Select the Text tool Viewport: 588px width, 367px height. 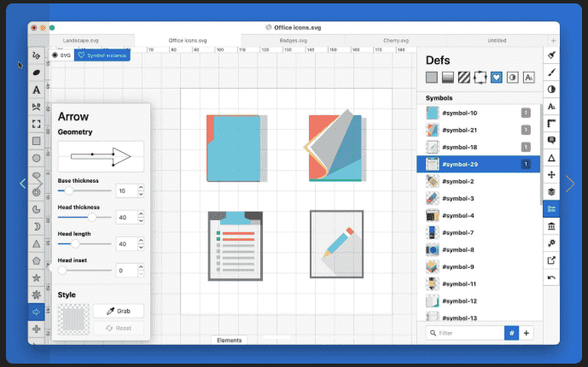[x=36, y=90]
